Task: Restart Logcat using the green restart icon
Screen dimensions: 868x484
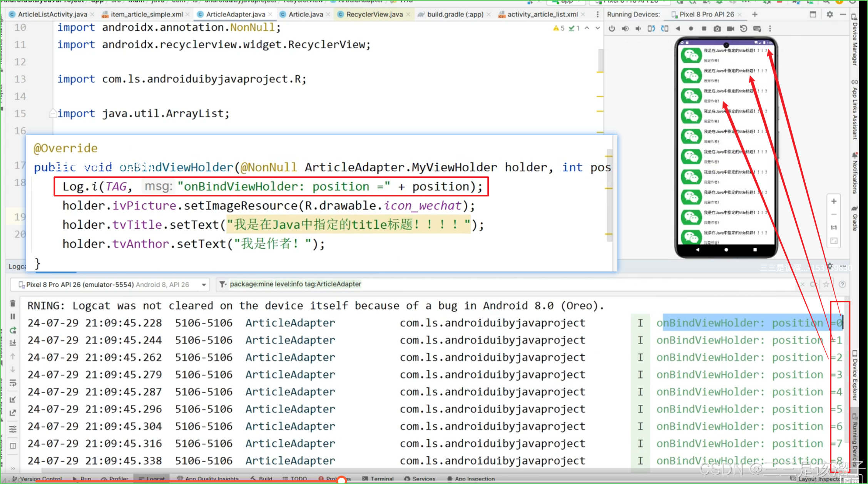Action: (x=13, y=330)
